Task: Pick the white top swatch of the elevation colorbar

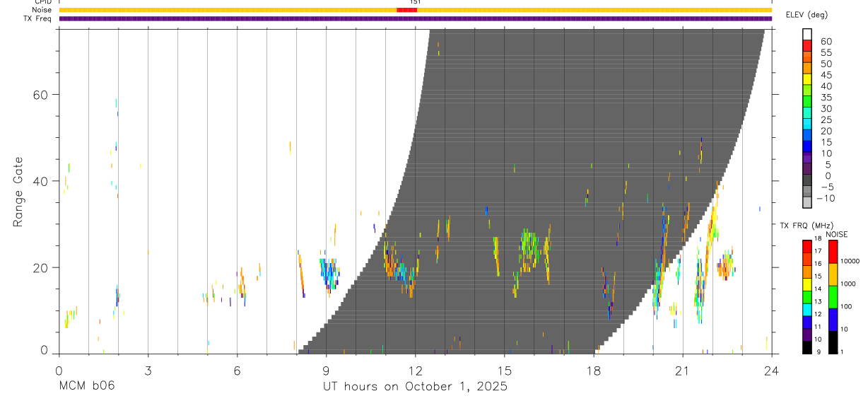Action: click(x=807, y=34)
